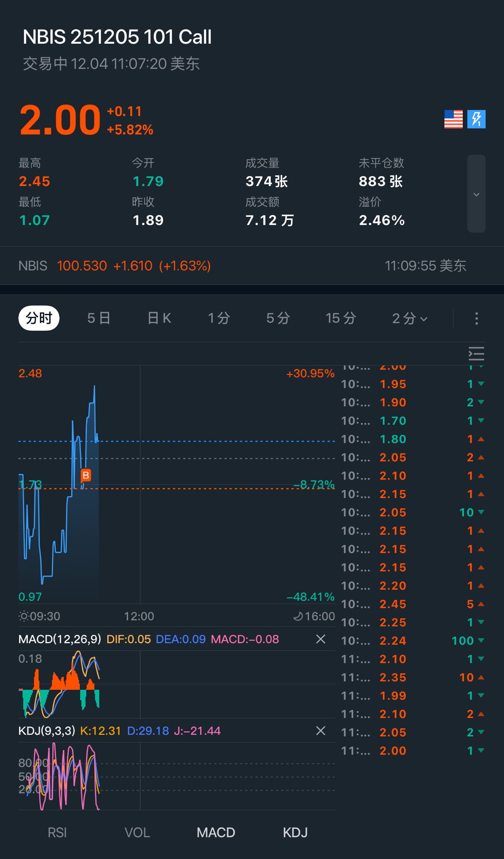
Task: Toggle the trade list panel icon
Action: tap(476, 354)
